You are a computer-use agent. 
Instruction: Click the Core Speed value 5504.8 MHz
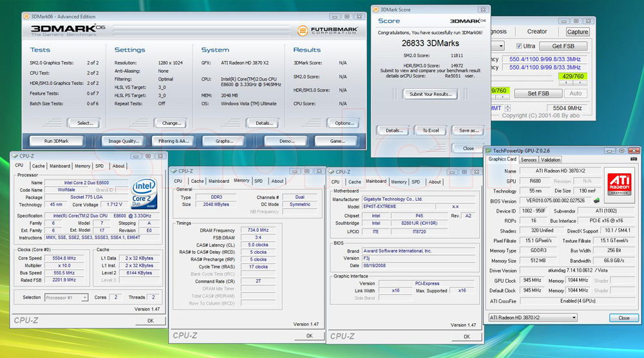tap(64, 258)
